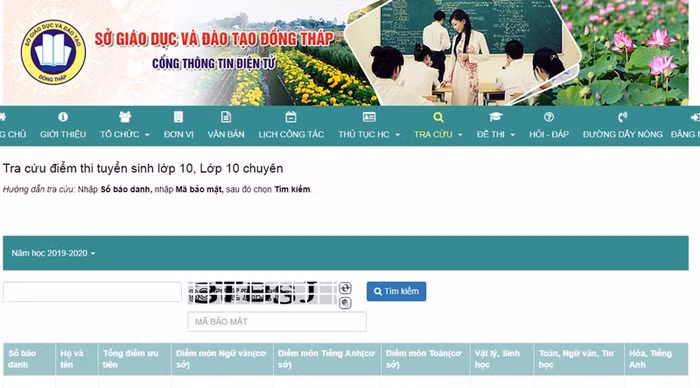This screenshot has height=388, width=700.
Task: Expand the Thủ tục HC dropdown menu
Action: pos(369,134)
